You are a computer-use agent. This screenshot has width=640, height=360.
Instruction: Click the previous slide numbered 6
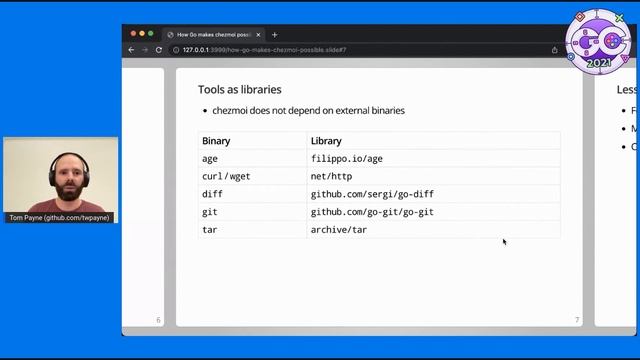pyautogui.click(x=143, y=197)
